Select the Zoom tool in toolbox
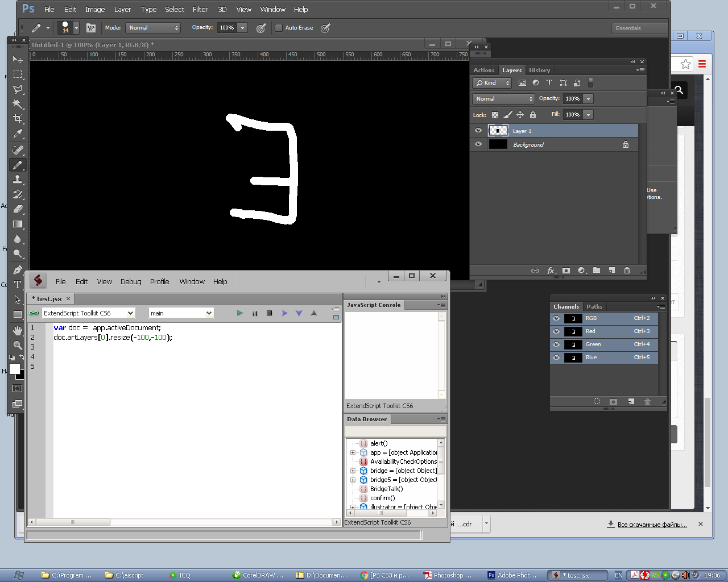The height and width of the screenshot is (582, 728). 18,345
